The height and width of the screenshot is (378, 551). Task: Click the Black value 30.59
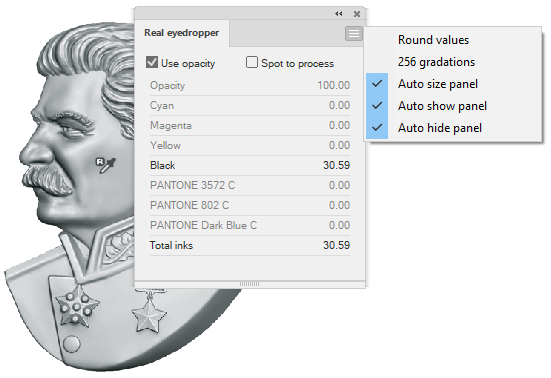point(336,165)
